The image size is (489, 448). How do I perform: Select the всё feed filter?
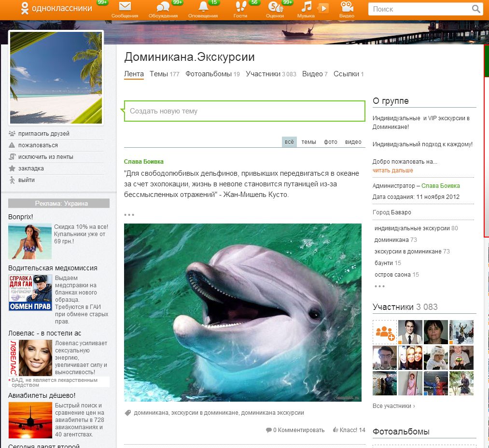pos(289,142)
